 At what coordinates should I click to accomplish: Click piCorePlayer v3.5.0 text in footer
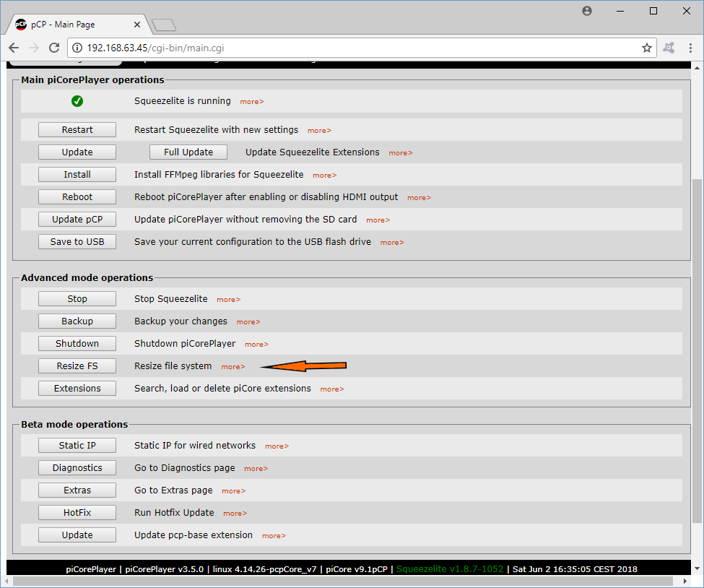tap(165, 569)
